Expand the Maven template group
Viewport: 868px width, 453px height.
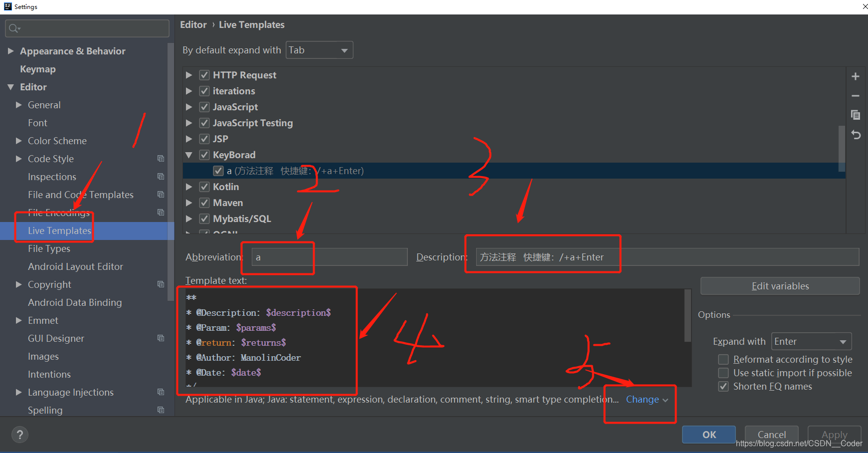tap(189, 203)
